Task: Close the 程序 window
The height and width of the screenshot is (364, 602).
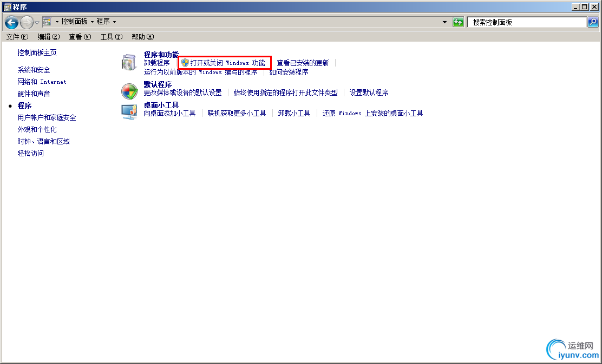Action: [x=593, y=6]
